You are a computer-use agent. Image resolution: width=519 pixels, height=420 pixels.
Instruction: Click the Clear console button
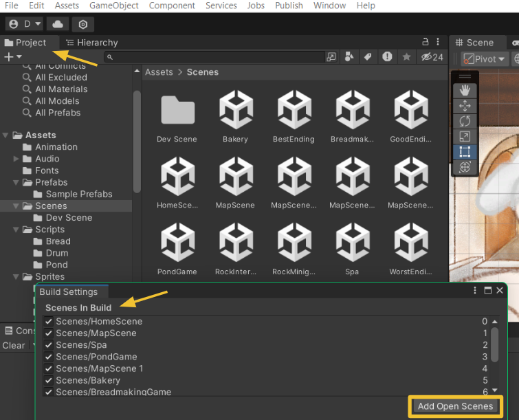click(x=14, y=346)
